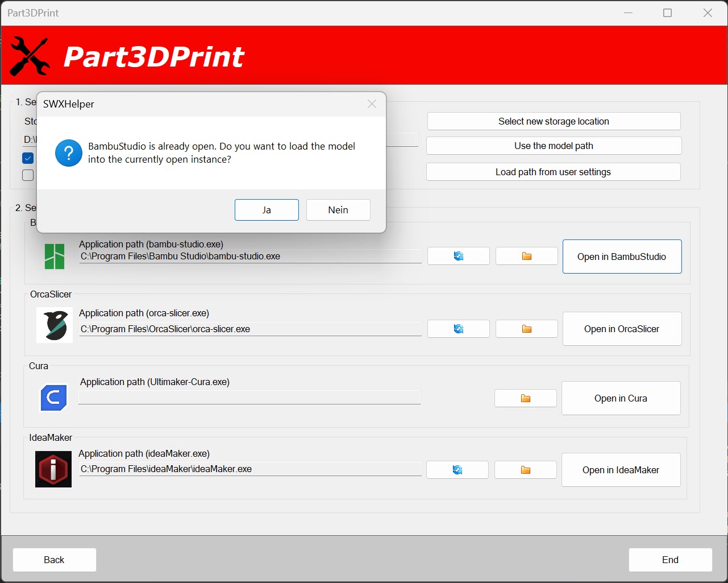The width and height of the screenshot is (728, 583).
Task: Click the OrcaSlicer orca logo
Action: point(55,325)
